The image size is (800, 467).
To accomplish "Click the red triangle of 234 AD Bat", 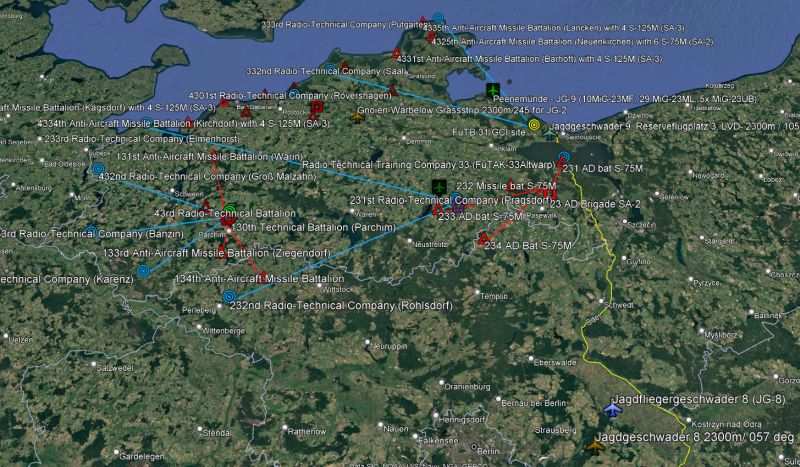I will pyautogui.click(x=484, y=238).
